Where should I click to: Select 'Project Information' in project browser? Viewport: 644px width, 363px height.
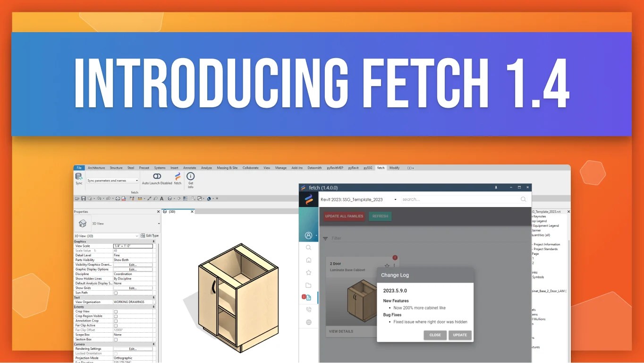547,244
